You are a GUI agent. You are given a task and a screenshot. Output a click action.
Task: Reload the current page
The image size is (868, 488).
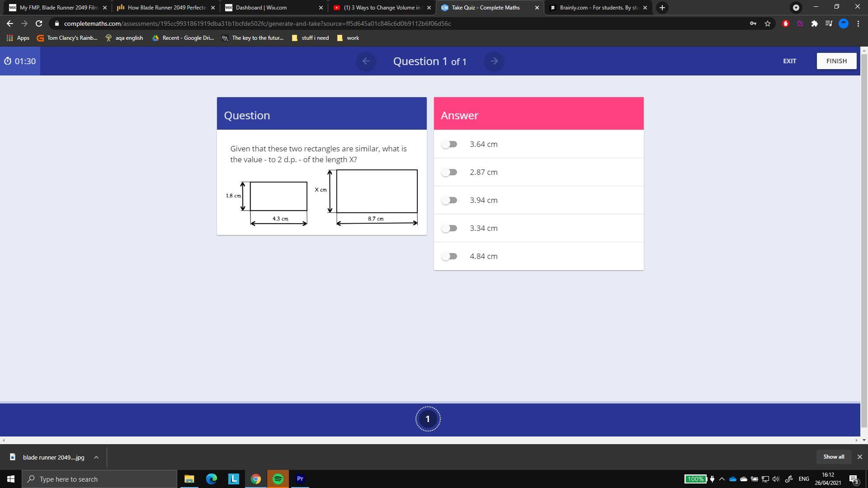click(x=39, y=23)
